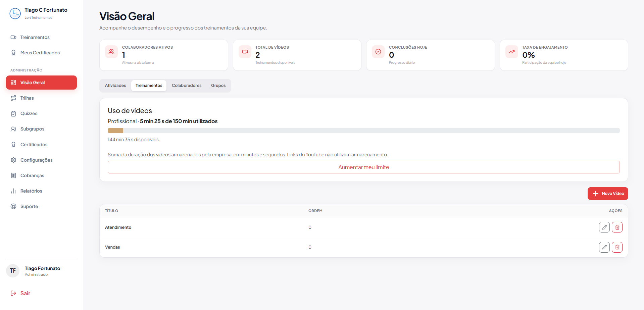Click the Novo Vídeo button
The height and width of the screenshot is (310, 644).
[x=608, y=194]
